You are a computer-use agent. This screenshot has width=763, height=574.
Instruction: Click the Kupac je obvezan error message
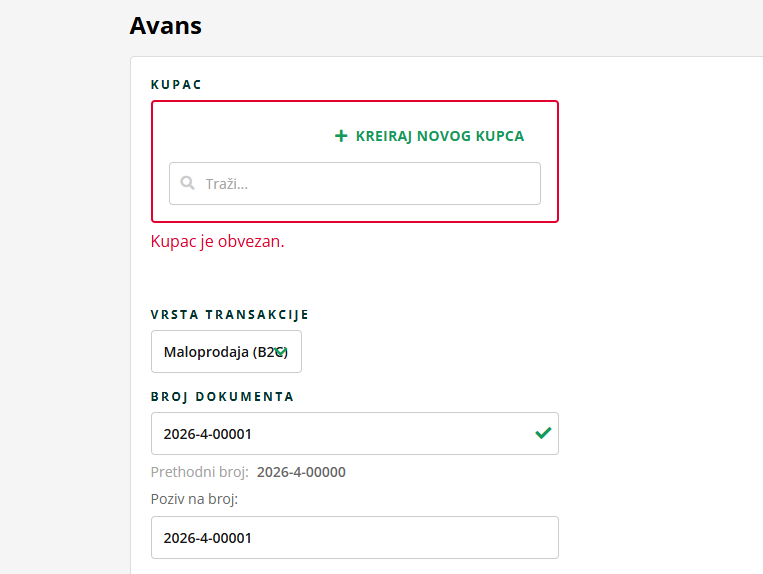click(217, 241)
